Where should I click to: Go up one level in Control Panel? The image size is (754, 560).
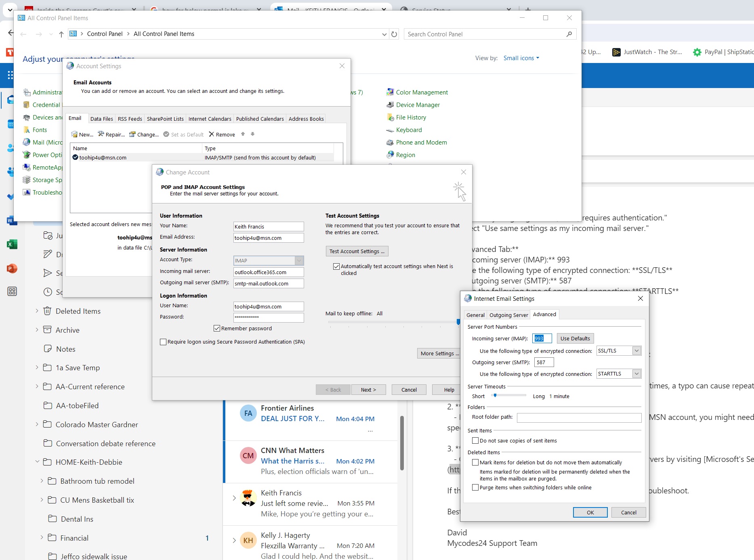61,34
